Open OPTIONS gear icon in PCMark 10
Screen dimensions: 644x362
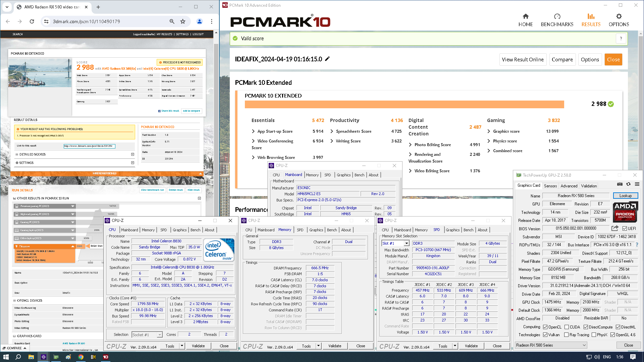click(619, 16)
